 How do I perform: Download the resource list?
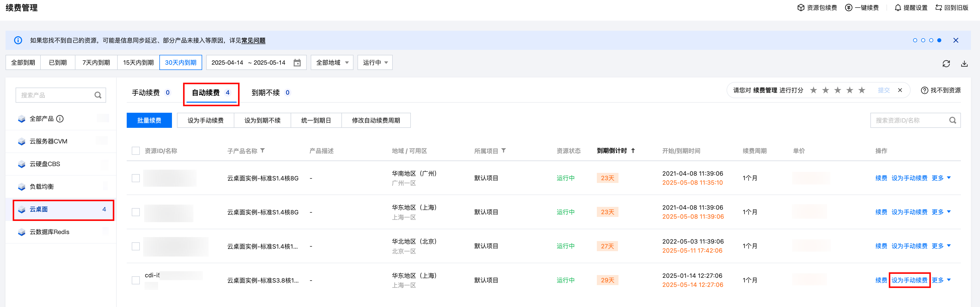(x=964, y=64)
